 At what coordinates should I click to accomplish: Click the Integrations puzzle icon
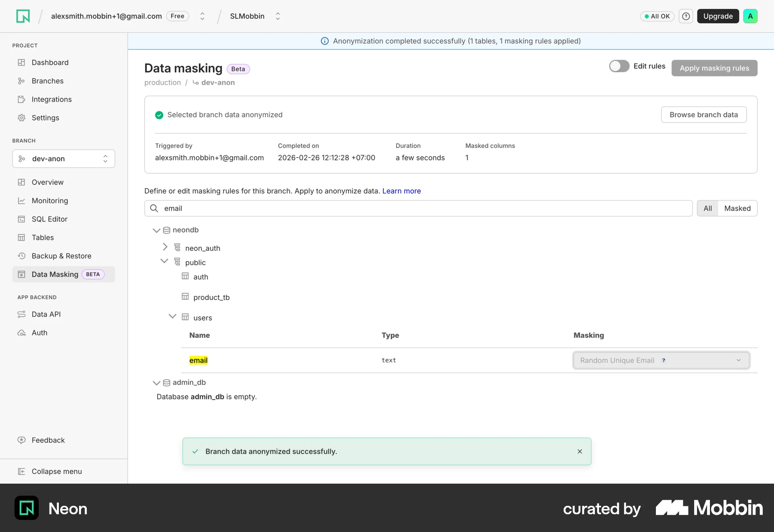tap(21, 99)
